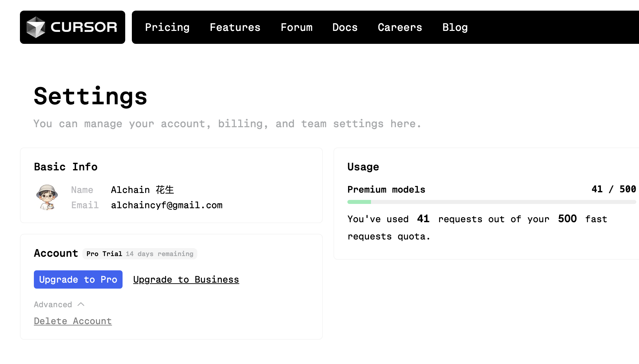The height and width of the screenshot is (364, 639).
Task: Click the Blog navigation icon
Action: tap(455, 27)
